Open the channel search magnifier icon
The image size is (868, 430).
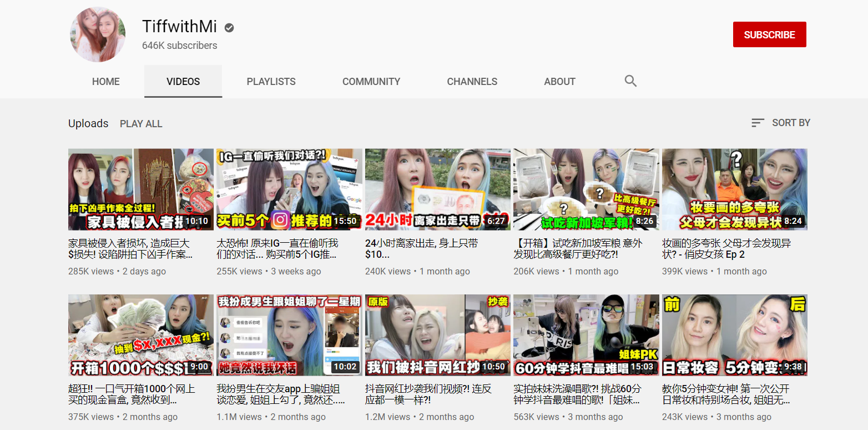tap(630, 81)
